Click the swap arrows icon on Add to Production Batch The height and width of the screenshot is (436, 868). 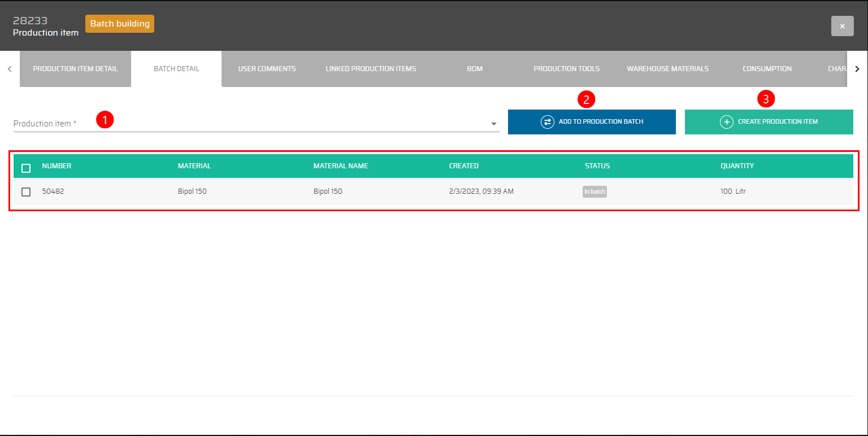coord(547,122)
